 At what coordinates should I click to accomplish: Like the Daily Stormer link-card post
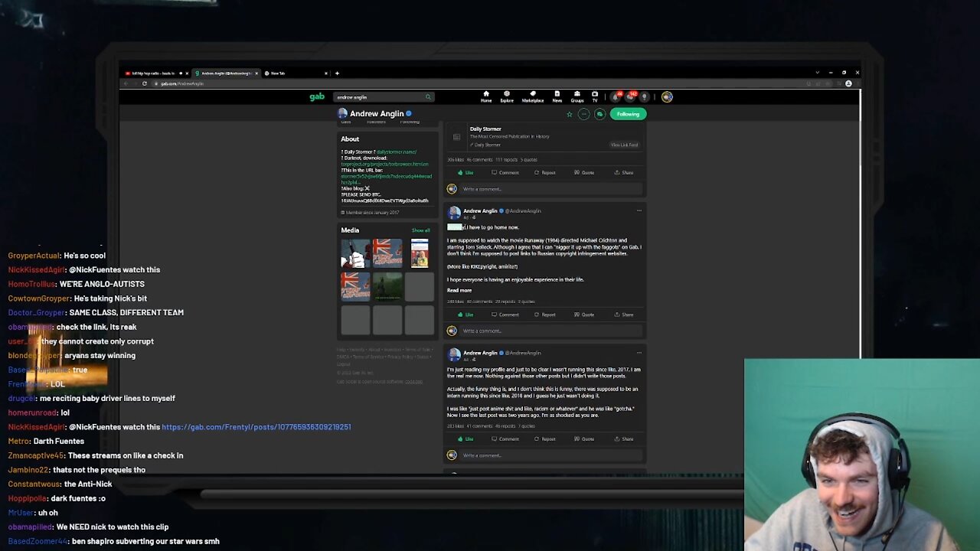tap(465, 172)
